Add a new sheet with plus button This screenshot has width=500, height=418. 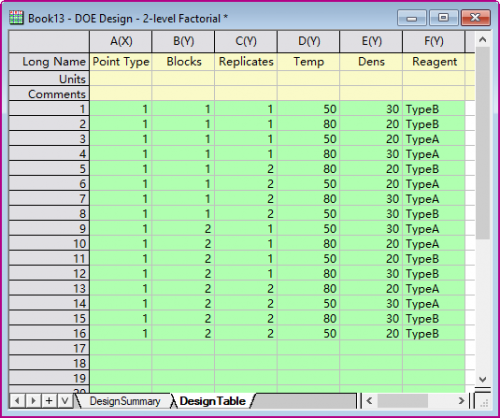click(x=49, y=400)
